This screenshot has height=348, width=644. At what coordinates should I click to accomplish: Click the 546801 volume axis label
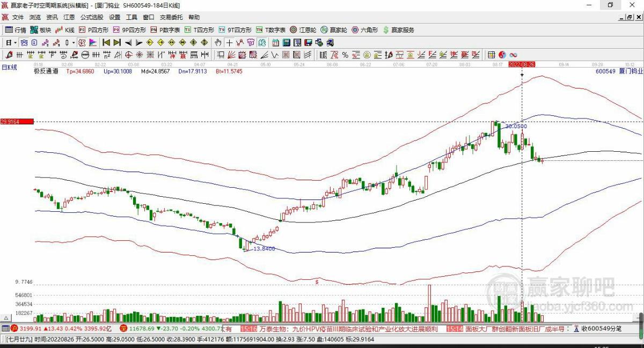(24, 295)
